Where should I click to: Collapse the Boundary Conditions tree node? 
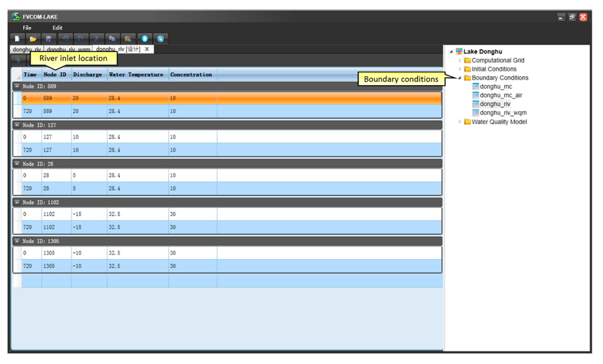point(460,78)
